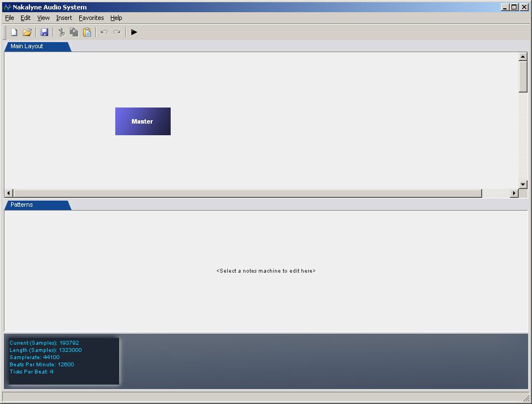The image size is (532, 404).
Task: Click the Paste clipboard icon
Action: (x=87, y=32)
